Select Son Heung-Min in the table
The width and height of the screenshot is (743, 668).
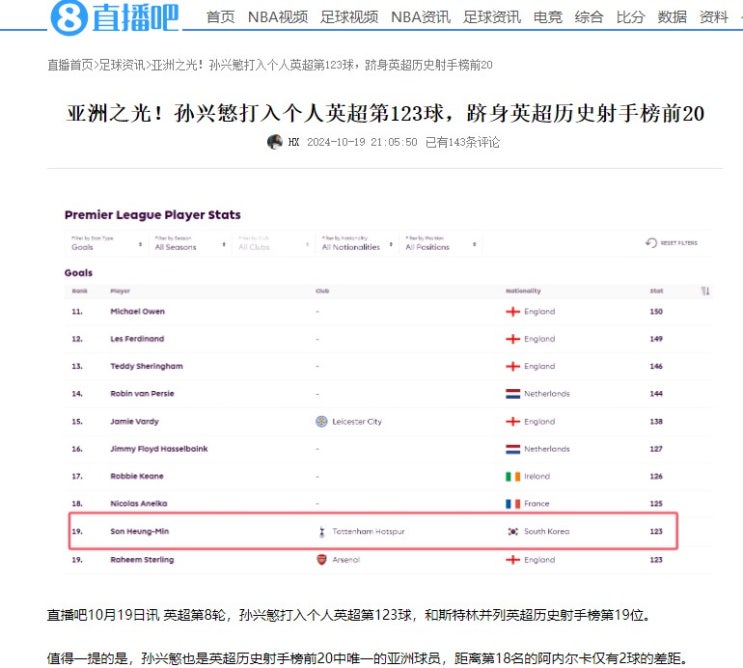point(139,532)
